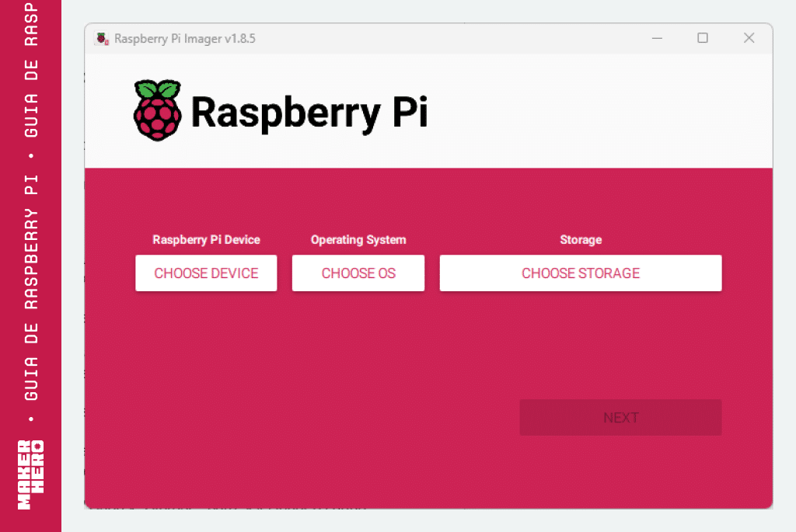796x532 pixels.
Task: Open the CHOOSE OS selector
Action: tap(358, 273)
